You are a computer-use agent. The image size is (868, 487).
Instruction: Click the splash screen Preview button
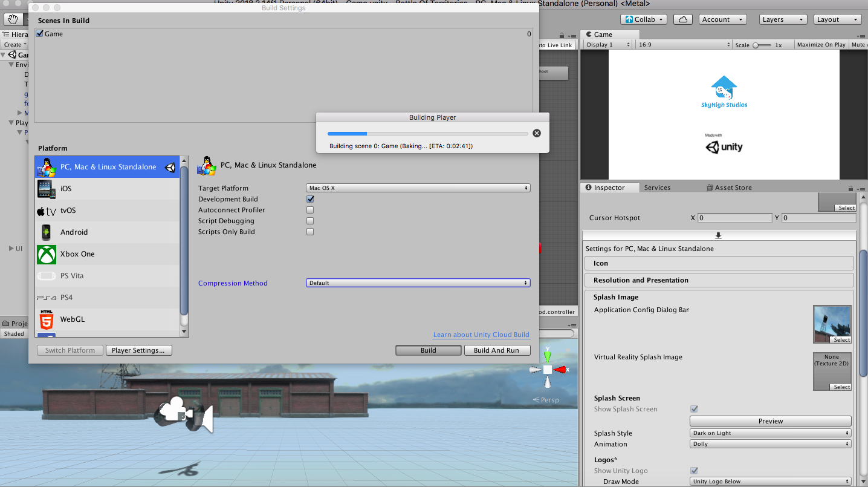pyautogui.click(x=771, y=421)
